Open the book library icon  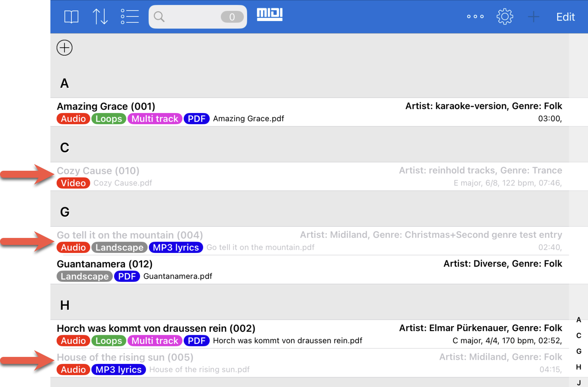71,17
